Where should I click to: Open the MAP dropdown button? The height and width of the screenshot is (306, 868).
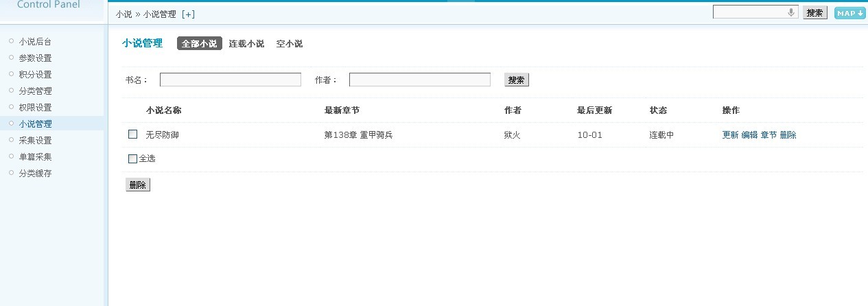pyautogui.click(x=849, y=13)
